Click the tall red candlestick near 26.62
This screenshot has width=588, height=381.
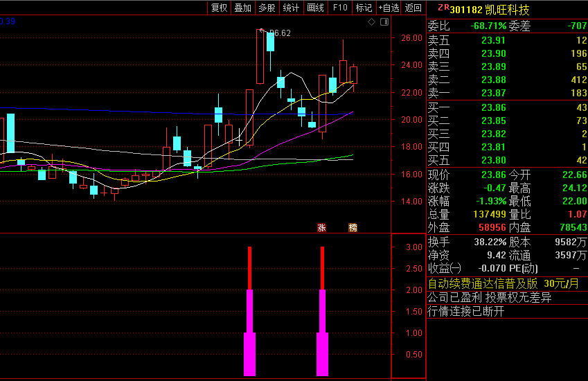(x=260, y=56)
